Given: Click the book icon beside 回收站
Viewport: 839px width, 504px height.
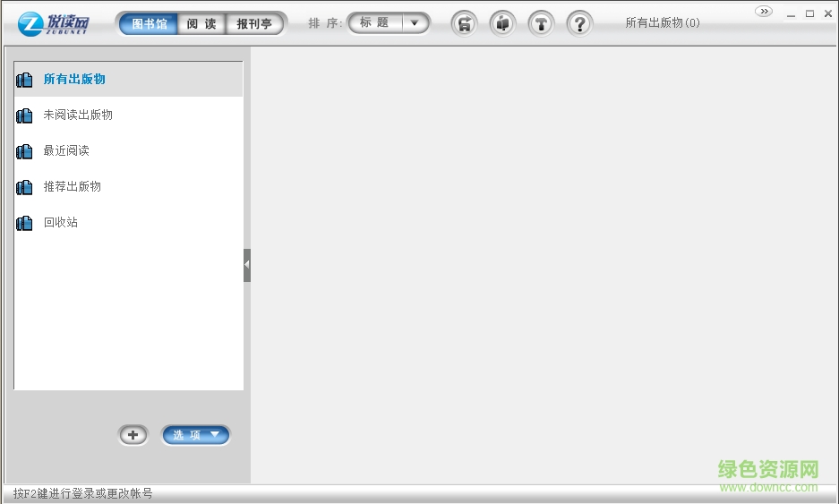Looking at the screenshot, I should tap(24, 223).
